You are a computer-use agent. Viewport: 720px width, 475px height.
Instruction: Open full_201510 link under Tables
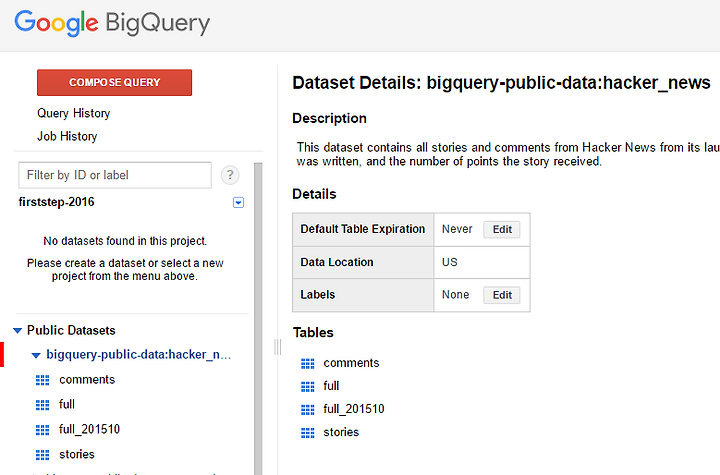[x=354, y=409]
